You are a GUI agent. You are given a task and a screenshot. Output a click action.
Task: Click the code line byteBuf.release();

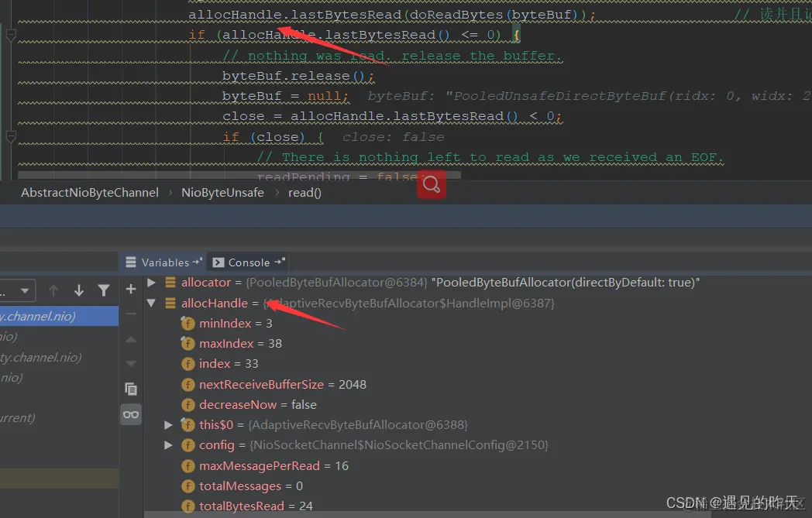(298, 76)
